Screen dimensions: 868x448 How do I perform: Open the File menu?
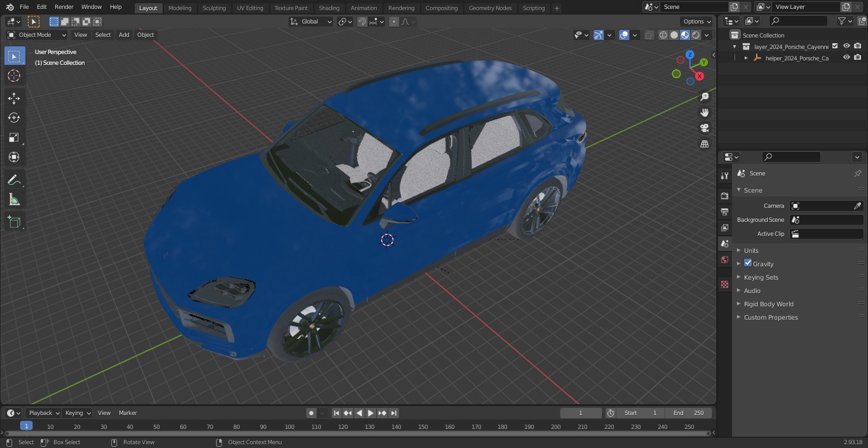tap(24, 7)
